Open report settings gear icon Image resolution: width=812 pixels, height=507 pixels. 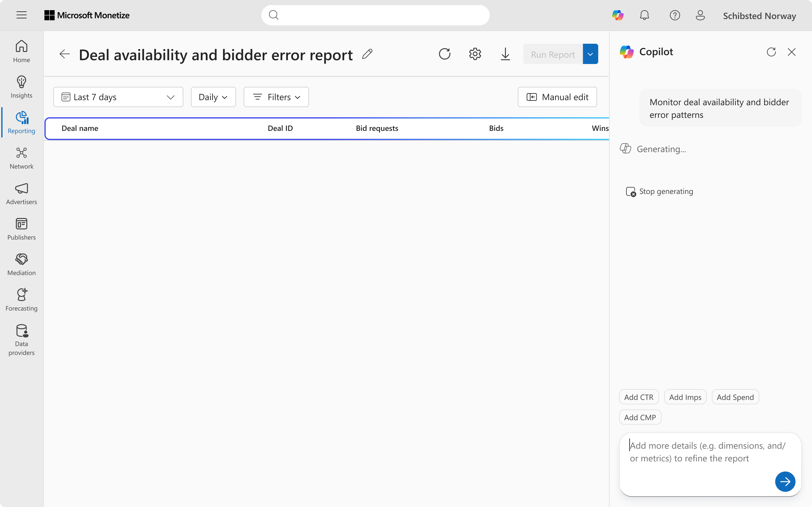(x=475, y=54)
